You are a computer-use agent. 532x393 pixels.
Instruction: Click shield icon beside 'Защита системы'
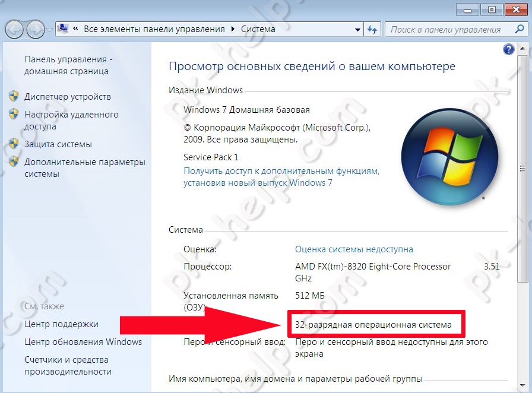pos(14,144)
